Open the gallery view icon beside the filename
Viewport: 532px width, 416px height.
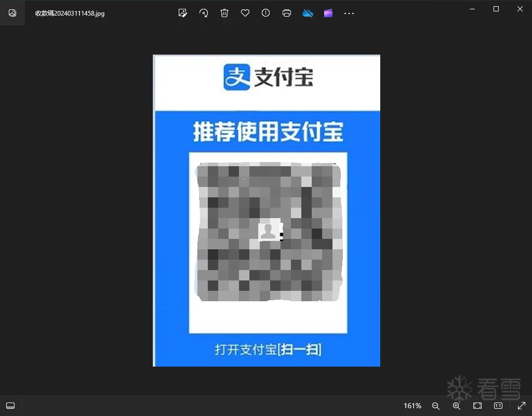(x=12, y=13)
